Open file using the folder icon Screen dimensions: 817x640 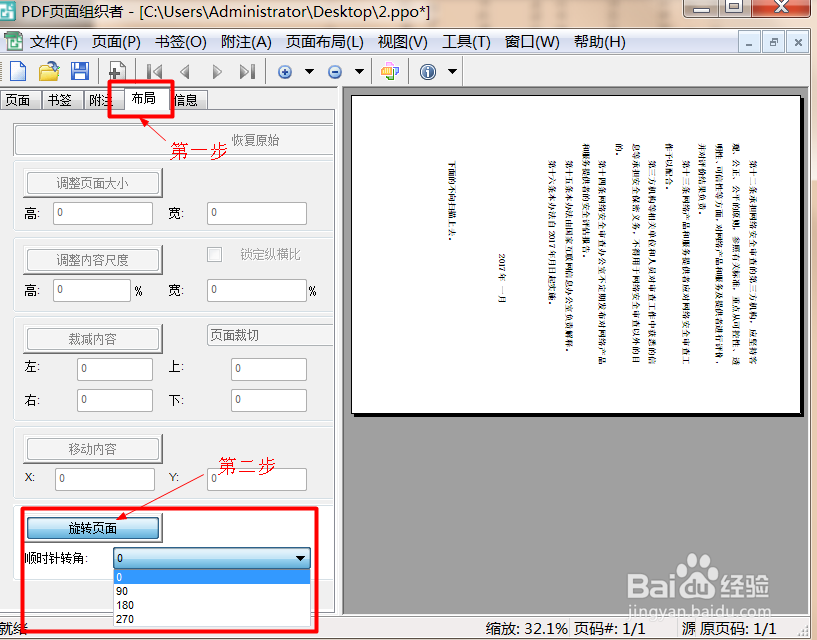coord(49,71)
